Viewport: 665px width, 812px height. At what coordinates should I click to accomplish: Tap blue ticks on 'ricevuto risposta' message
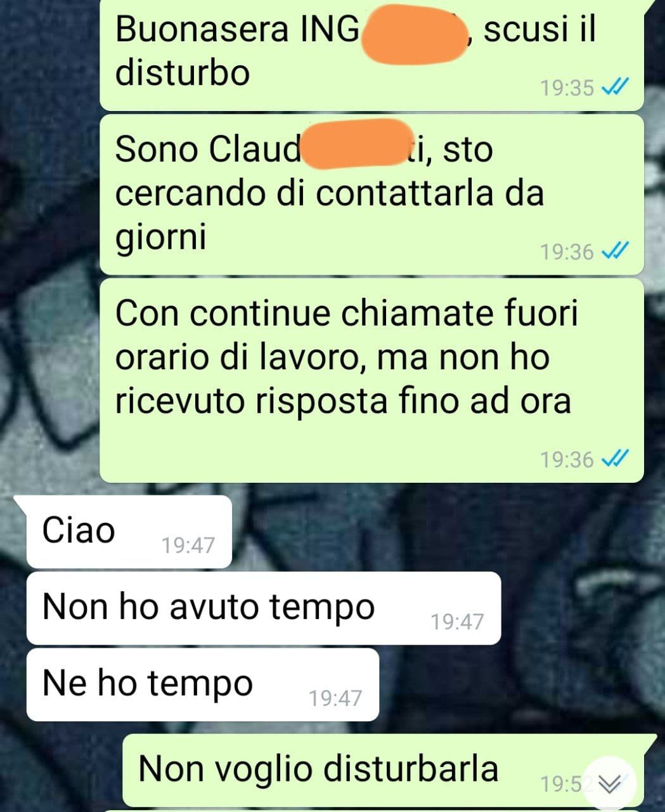point(614,459)
